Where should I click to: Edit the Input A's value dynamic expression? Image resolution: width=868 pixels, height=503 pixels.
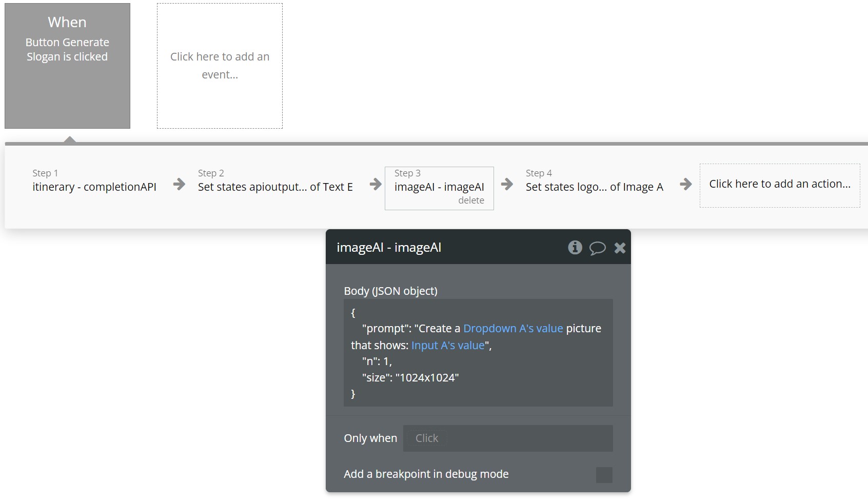coord(447,345)
